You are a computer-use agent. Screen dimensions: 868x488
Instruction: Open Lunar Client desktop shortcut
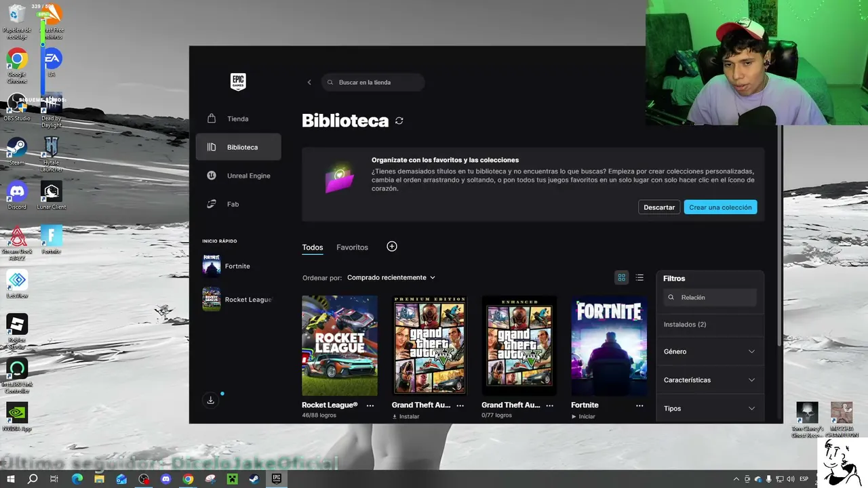(x=52, y=196)
